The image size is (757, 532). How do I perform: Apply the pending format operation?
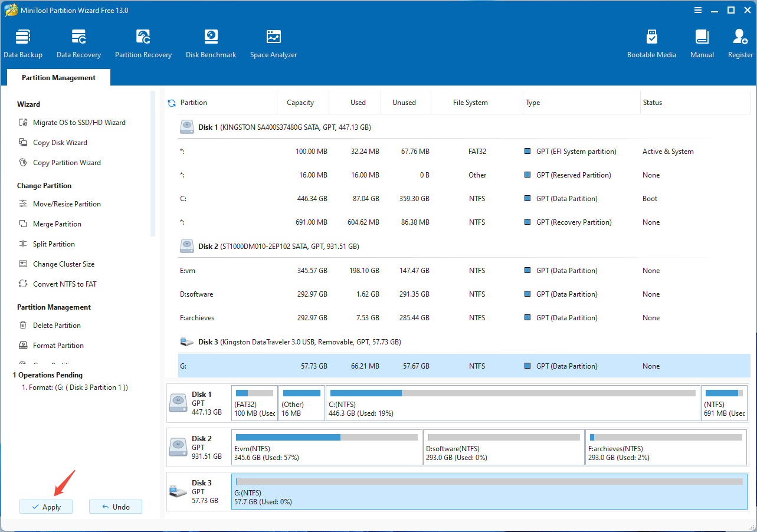pyautogui.click(x=45, y=506)
